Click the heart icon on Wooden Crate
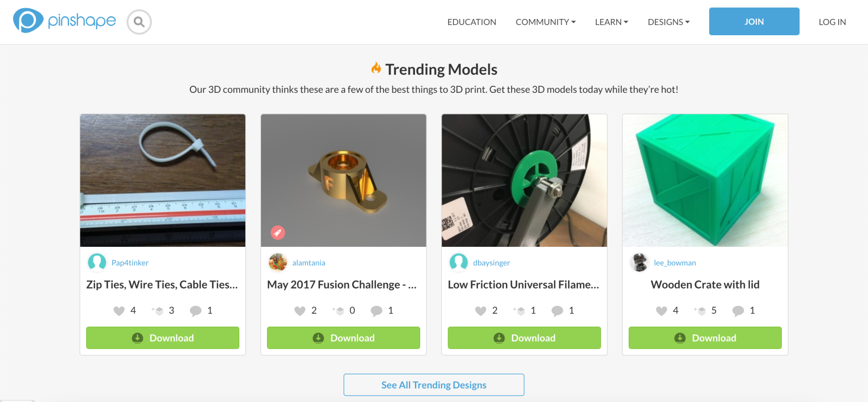This screenshot has width=868, height=402. point(661,311)
